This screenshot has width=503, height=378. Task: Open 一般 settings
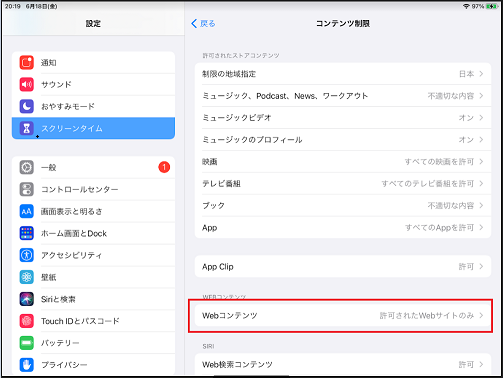coord(93,167)
